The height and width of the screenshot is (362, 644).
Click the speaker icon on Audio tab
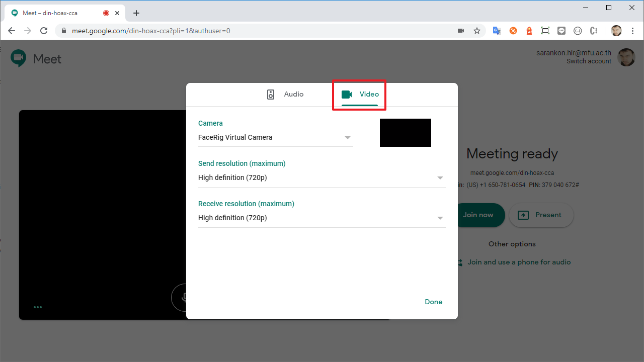pyautogui.click(x=271, y=95)
